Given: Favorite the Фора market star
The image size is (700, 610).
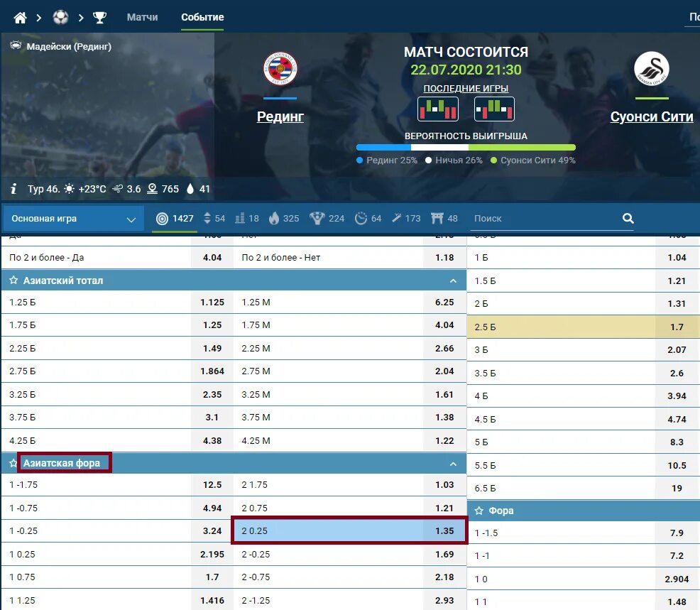Looking at the screenshot, I should click(479, 511).
